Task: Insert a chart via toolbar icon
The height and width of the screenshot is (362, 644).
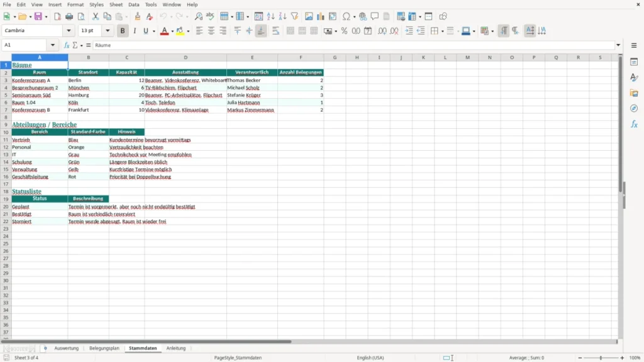Action: point(321,16)
